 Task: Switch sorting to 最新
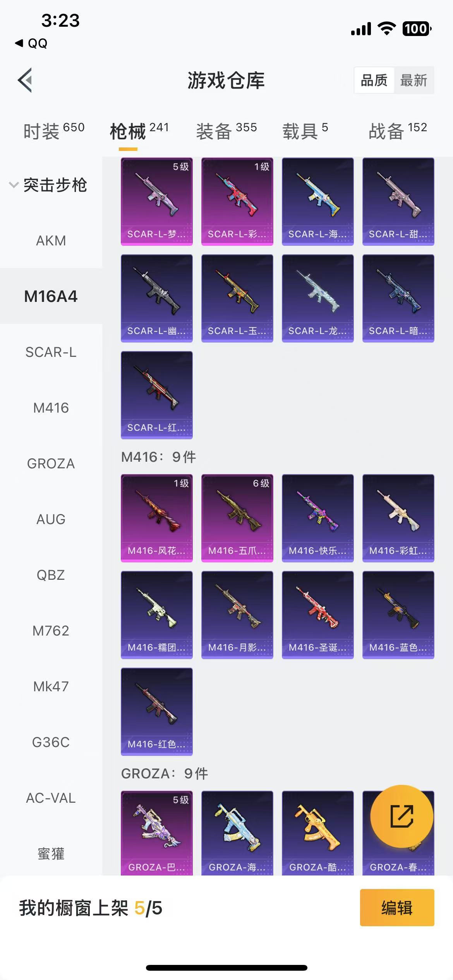pyautogui.click(x=414, y=81)
